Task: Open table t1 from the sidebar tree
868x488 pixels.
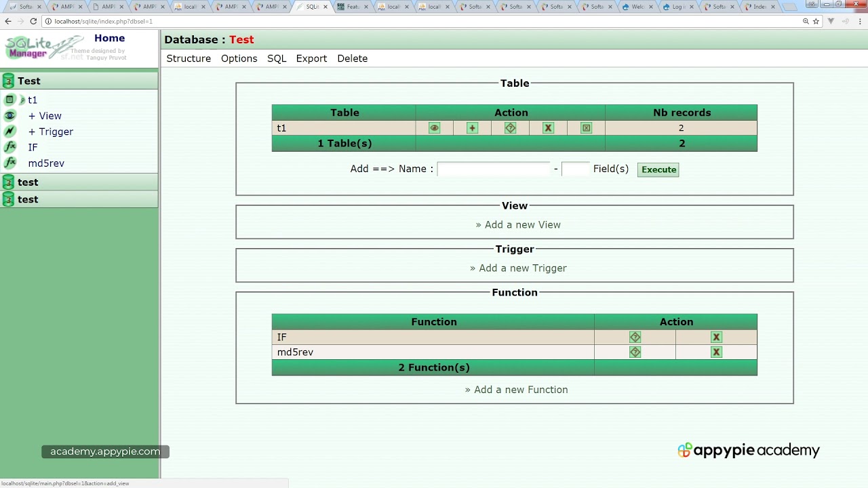Action: click(x=33, y=100)
